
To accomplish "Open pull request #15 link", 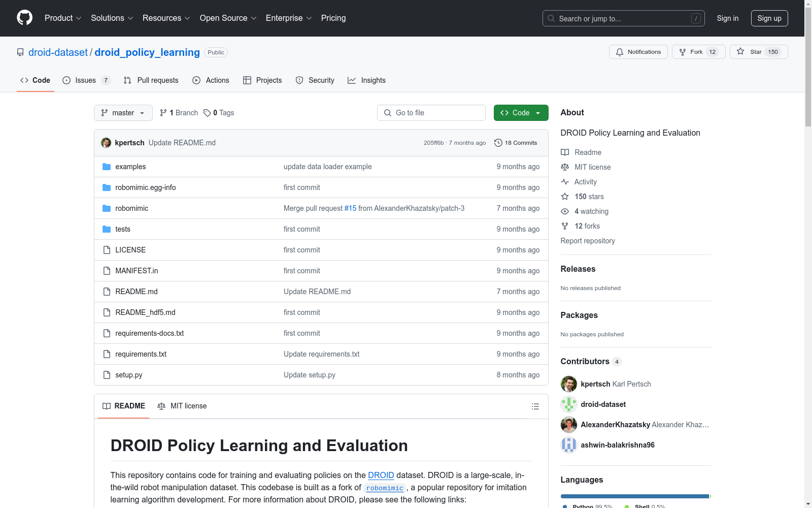I will click(x=350, y=208).
